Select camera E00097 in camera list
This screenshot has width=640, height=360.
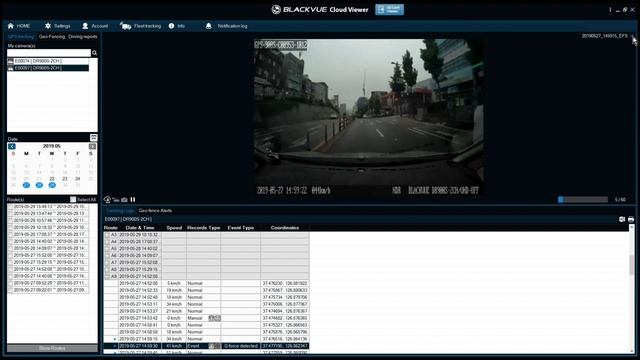[48, 68]
